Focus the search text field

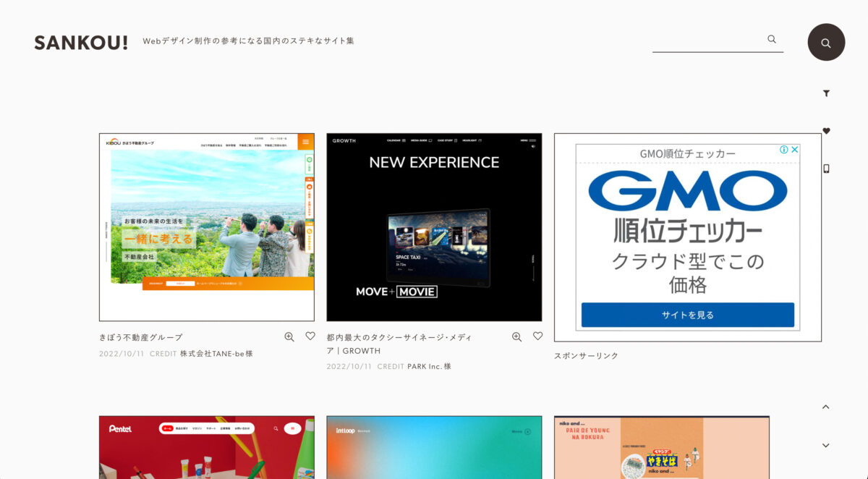pyautogui.click(x=709, y=40)
